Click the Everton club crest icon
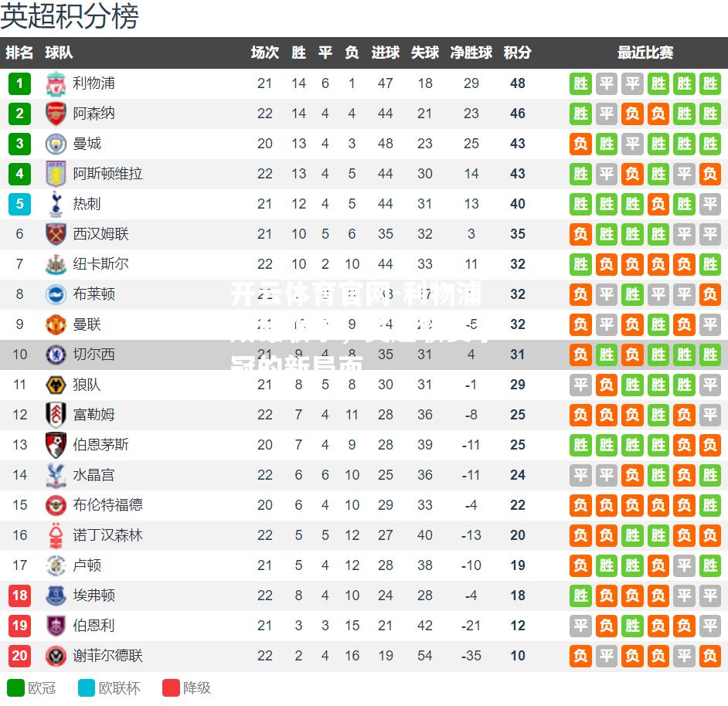Screen dimensions: 728x706 tap(56, 596)
